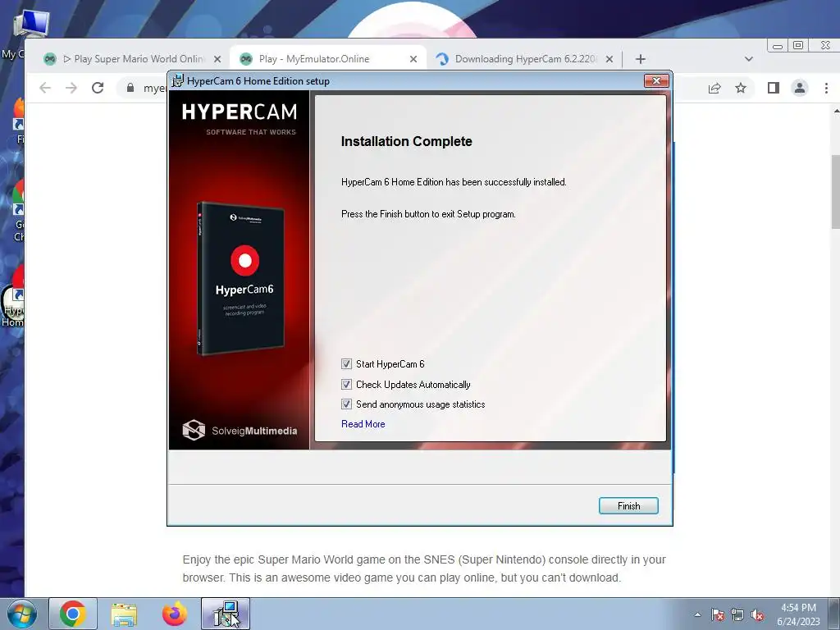Viewport: 840px width, 630px height.
Task: Open network status tray icon
Action: tap(737, 615)
